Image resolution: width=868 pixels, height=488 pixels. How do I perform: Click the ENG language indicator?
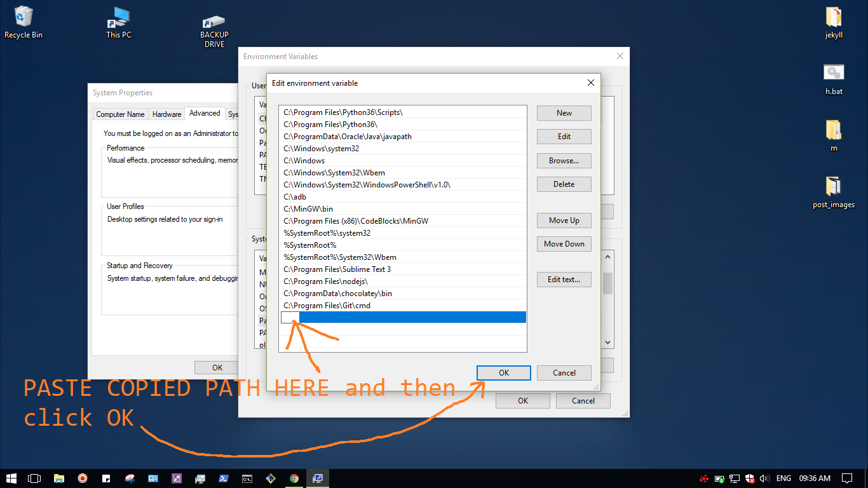tap(783, 478)
